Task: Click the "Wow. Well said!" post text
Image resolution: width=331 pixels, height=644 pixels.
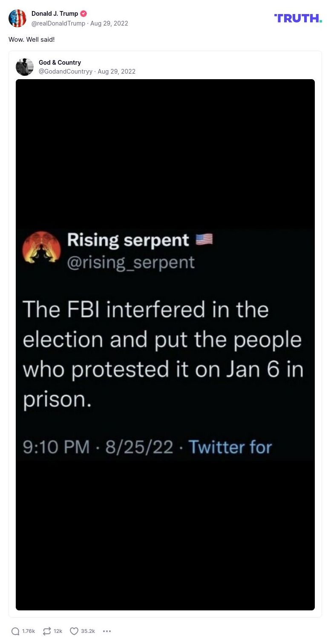Action: point(32,40)
